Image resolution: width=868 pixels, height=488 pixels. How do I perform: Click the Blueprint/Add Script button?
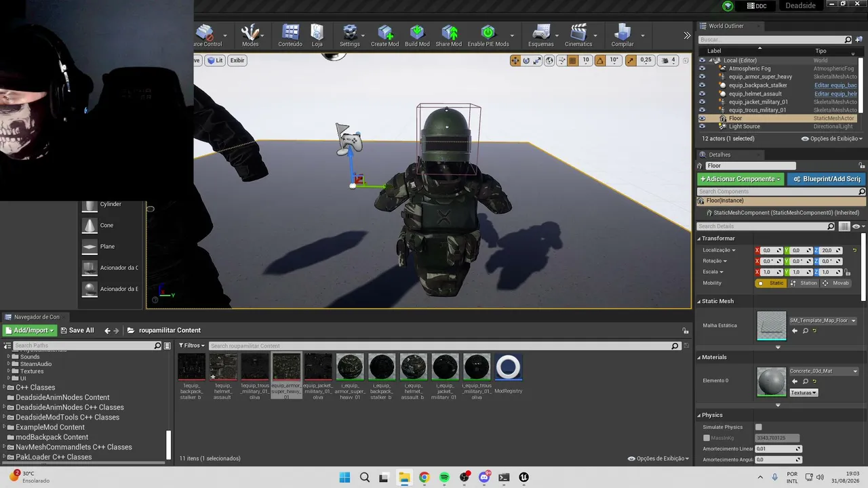tap(826, 179)
